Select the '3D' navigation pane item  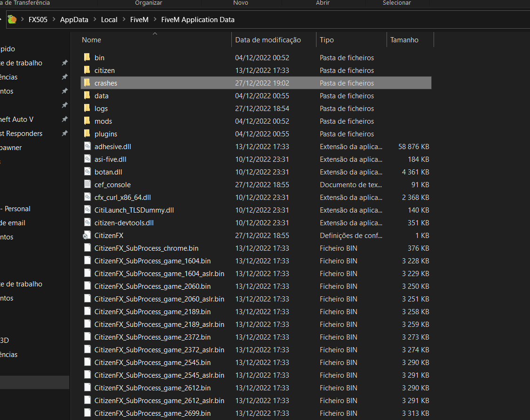point(4,340)
